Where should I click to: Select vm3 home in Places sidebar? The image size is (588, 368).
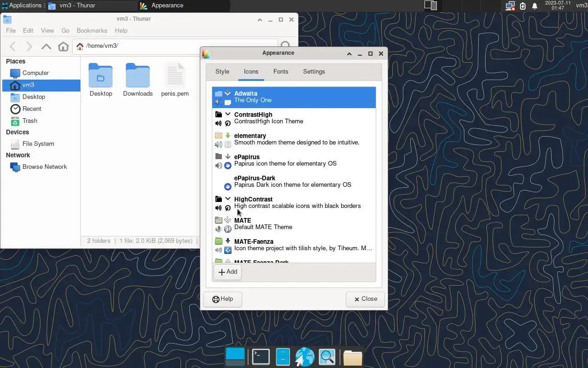[41, 85]
